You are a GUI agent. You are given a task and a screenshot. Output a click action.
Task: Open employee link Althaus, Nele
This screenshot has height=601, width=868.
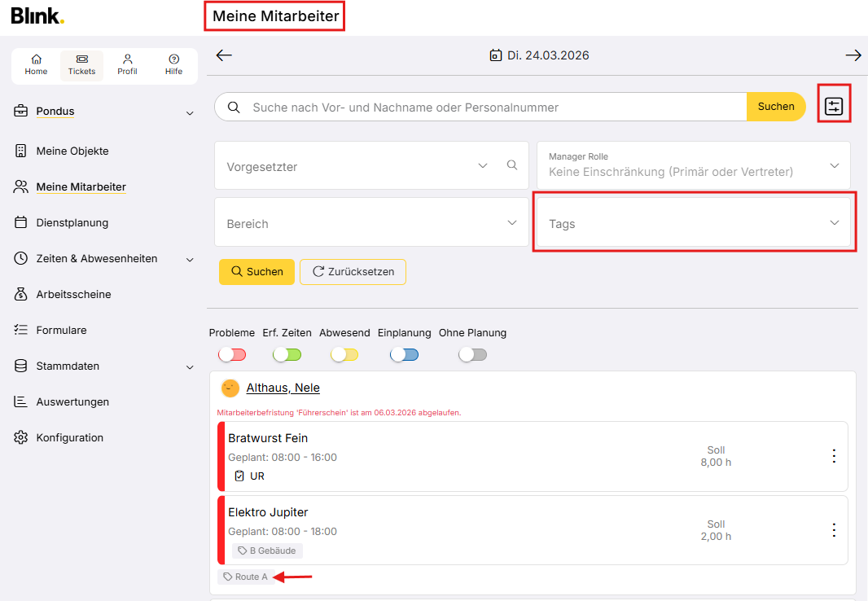[283, 388]
